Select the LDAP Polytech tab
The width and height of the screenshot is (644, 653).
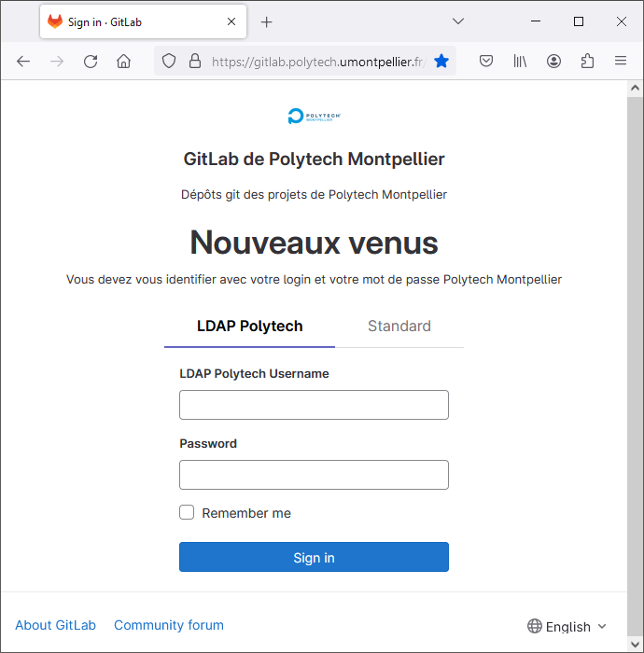(249, 326)
